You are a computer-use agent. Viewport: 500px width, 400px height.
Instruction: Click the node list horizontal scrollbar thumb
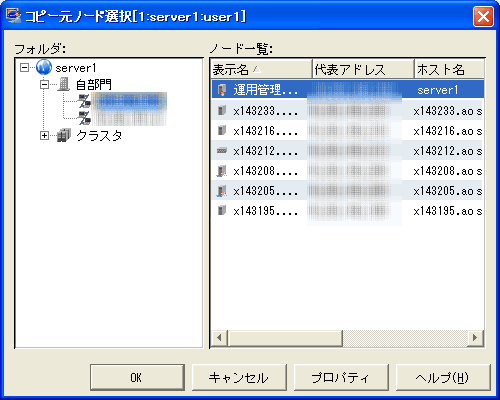[x=285, y=338]
